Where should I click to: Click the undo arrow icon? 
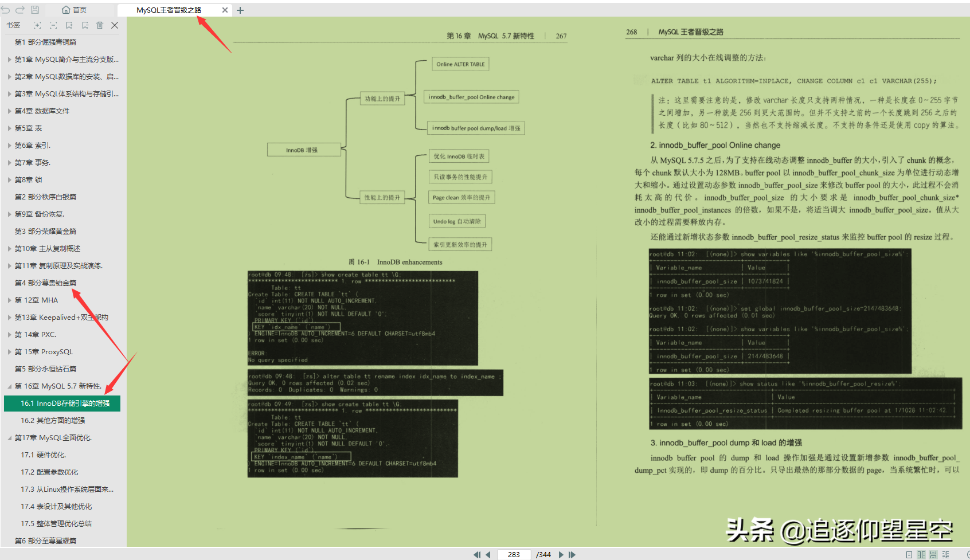[x=6, y=10]
